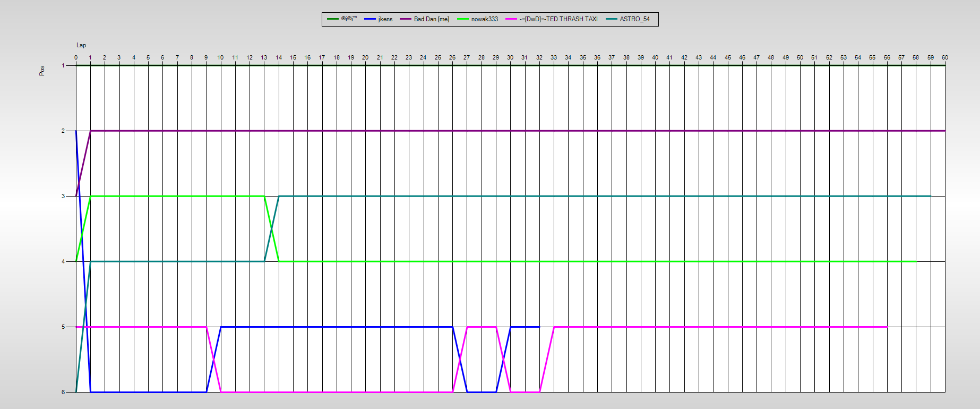Click position 6 on the Pos axis

[63, 392]
